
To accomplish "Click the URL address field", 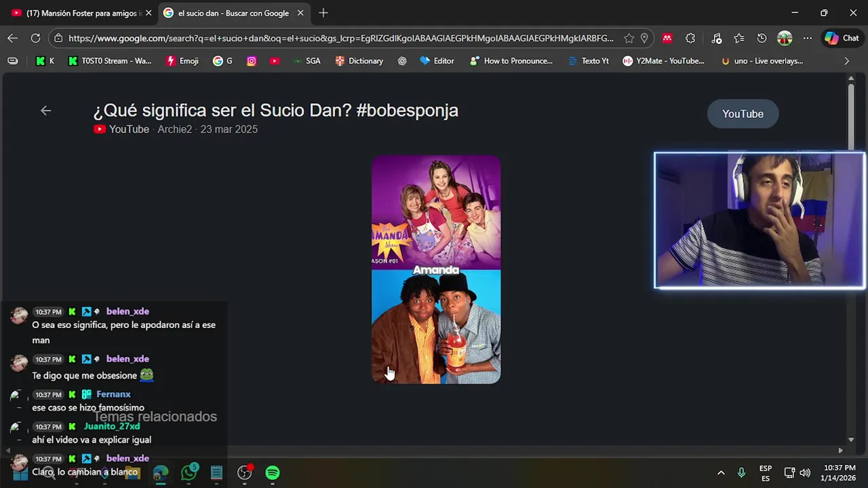I will click(x=340, y=39).
